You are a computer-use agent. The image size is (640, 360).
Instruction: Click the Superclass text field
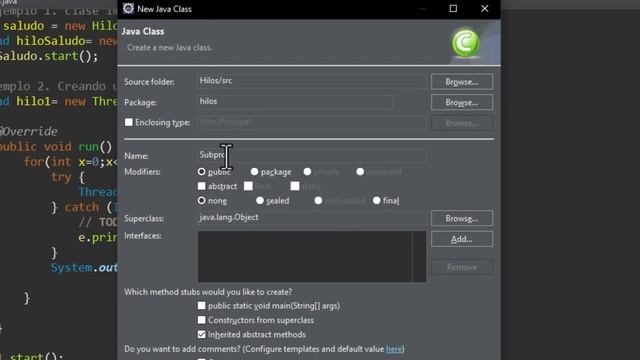pyautogui.click(x=312, y=218)
